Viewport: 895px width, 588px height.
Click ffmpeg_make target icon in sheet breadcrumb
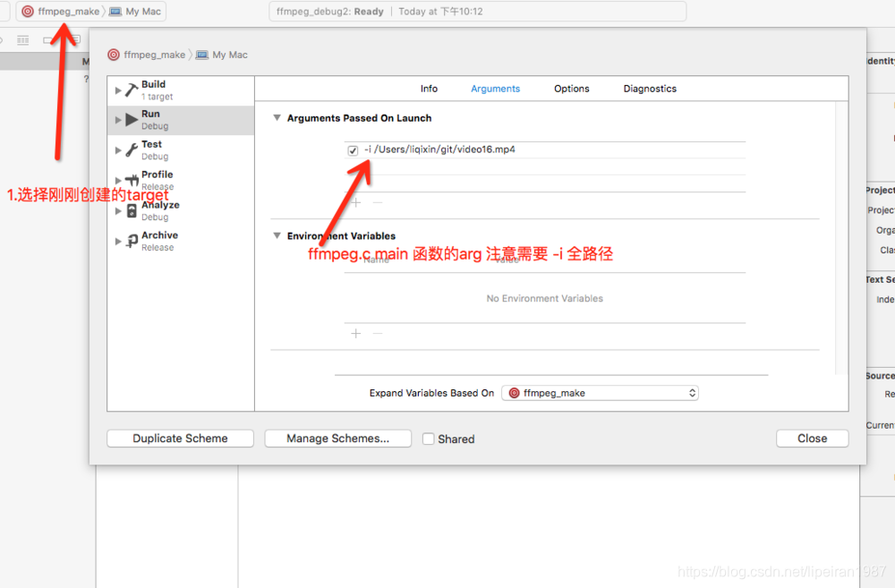pyautogui.click(x=114, y=55)
